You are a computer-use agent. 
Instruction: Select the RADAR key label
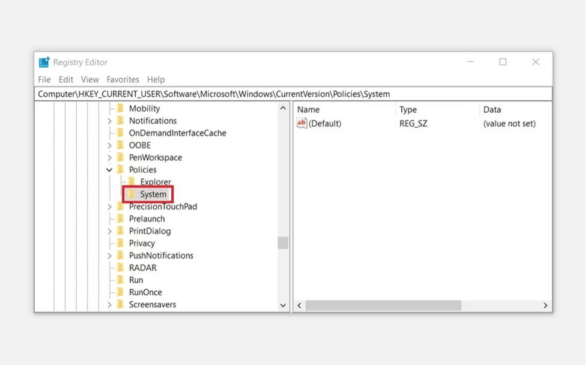142,268
